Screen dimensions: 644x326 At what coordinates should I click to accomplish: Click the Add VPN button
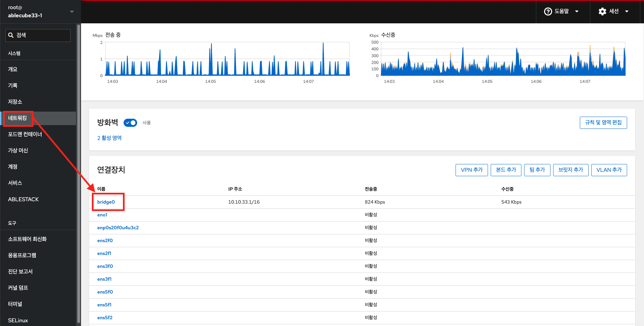[x=471, y=170]
